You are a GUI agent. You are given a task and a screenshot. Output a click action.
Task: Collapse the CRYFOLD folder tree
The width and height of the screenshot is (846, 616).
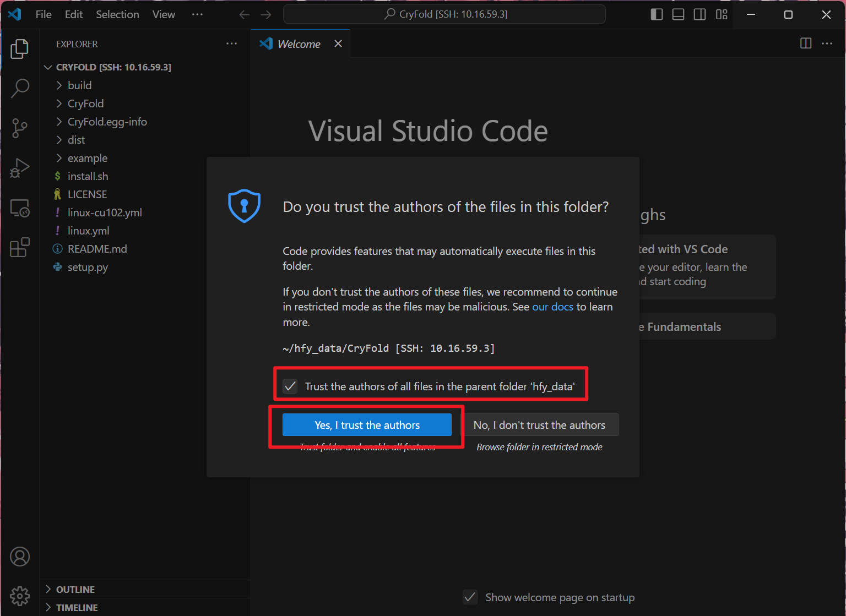point(48,67)
